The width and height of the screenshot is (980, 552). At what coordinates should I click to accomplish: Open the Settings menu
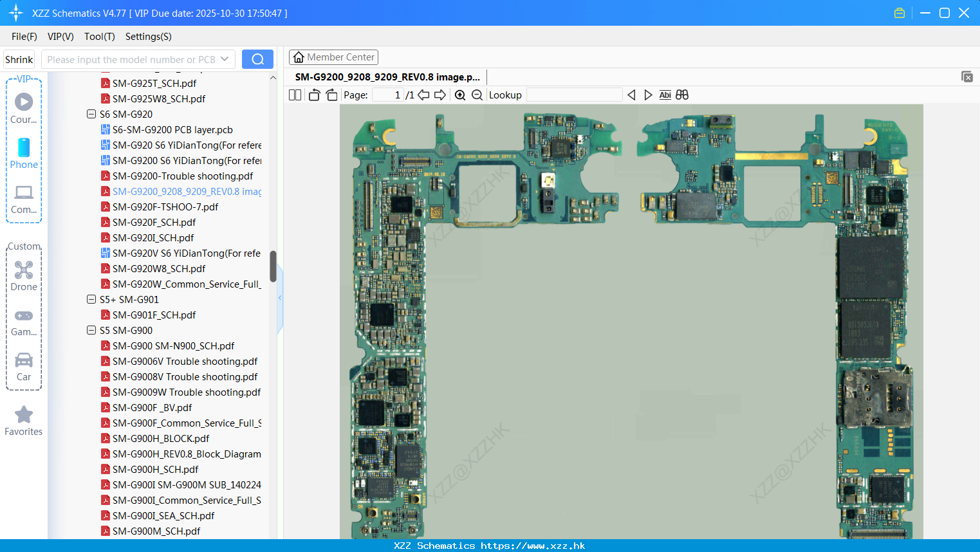coord(148,37)
